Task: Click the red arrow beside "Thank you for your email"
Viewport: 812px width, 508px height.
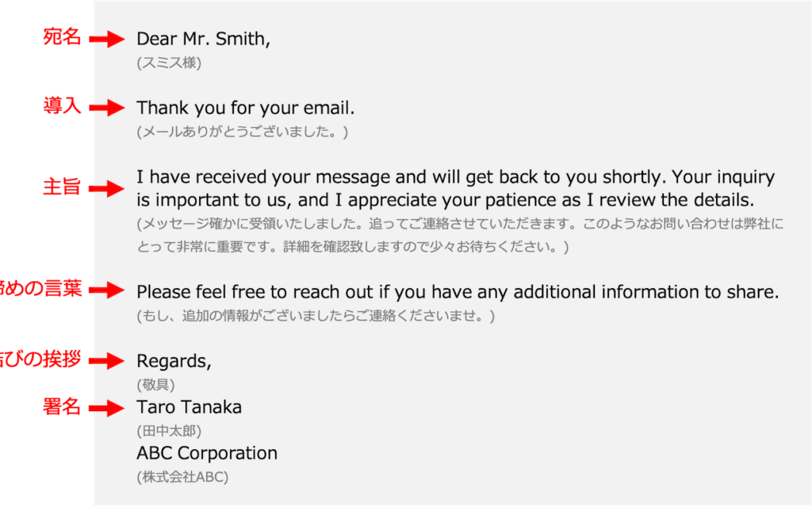Action: pos(107,107)
